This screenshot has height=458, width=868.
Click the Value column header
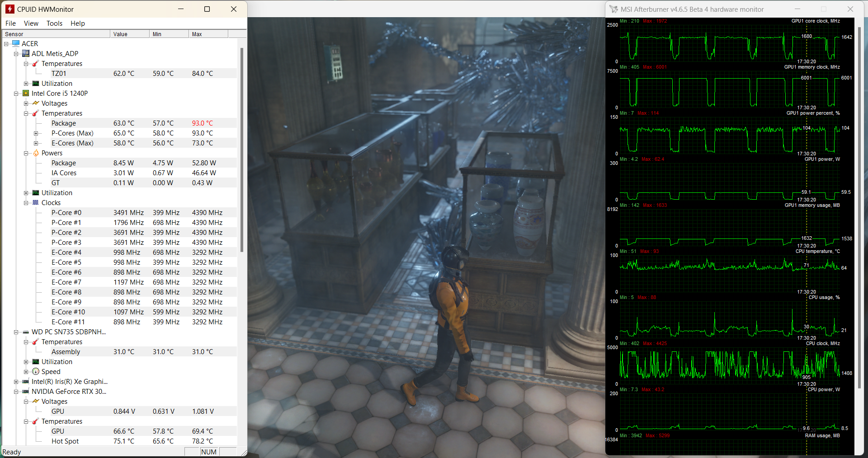point(129,34)
